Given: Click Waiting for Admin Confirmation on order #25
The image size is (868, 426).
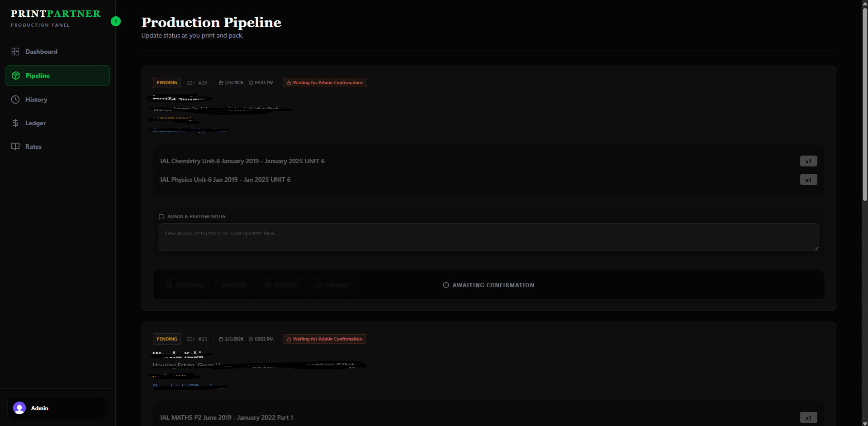Looking at the screenshot, I should point(324,339).
